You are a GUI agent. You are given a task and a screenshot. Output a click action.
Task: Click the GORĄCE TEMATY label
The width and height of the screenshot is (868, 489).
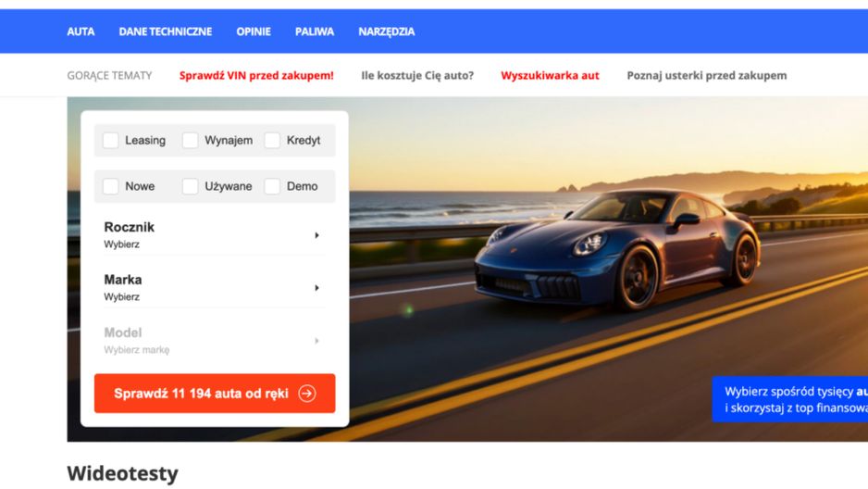point(109,75)
